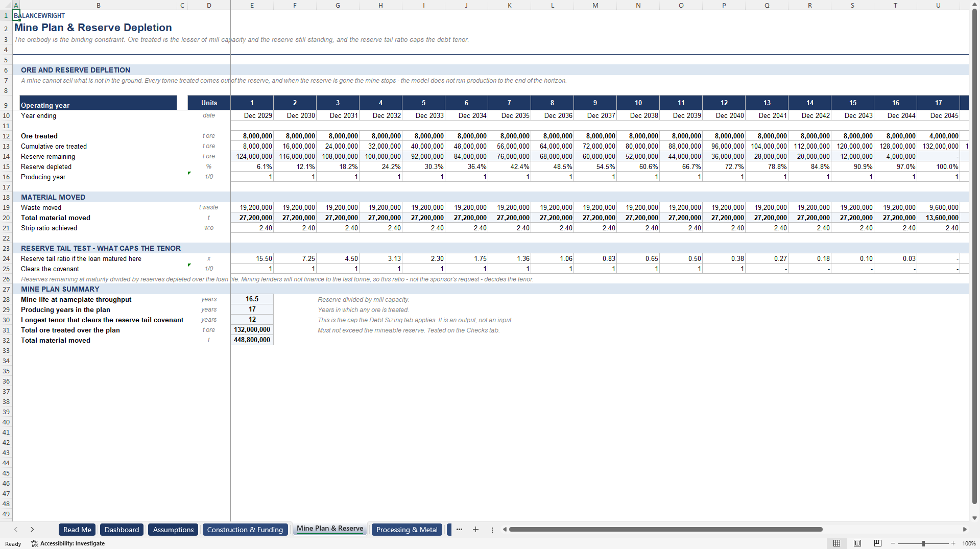The width and height of the screenshot is (980, 549).
Task: Select row 28 header
Action: (x=6, y=299)
